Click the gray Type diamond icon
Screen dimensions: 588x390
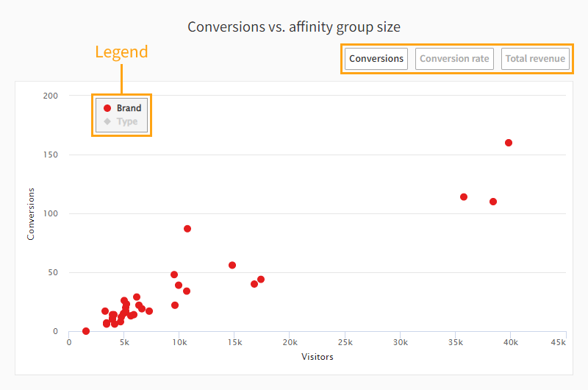coord(107,121)
